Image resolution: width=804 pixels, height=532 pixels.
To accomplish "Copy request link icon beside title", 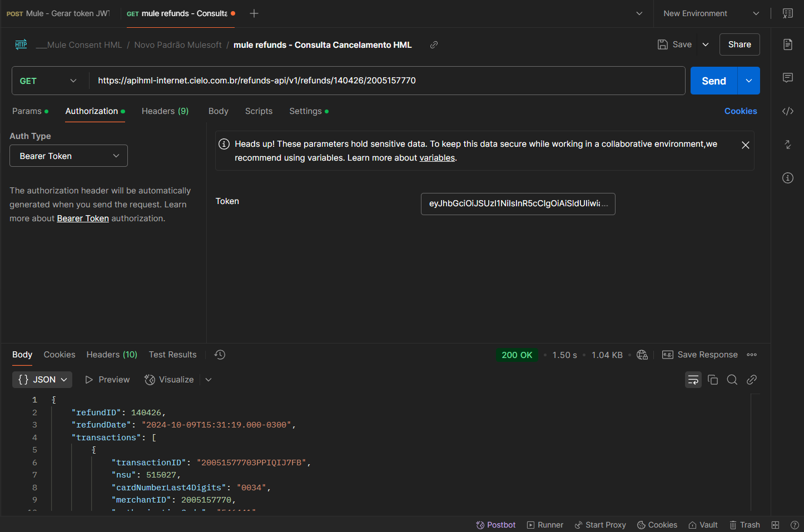I will coord(434,45).
